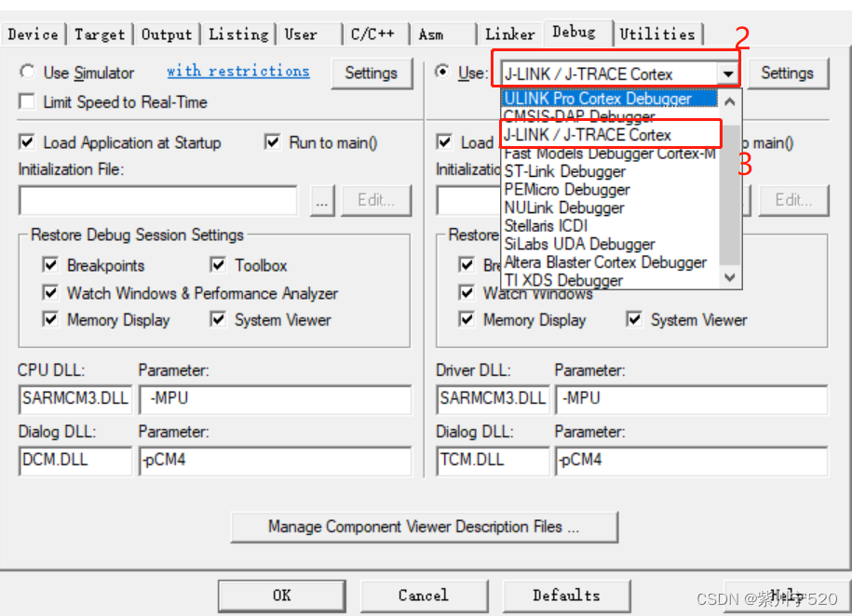
Task: Browse simulator initialization file with ... button
Action: pyautogui.click(x=322, y=200)
